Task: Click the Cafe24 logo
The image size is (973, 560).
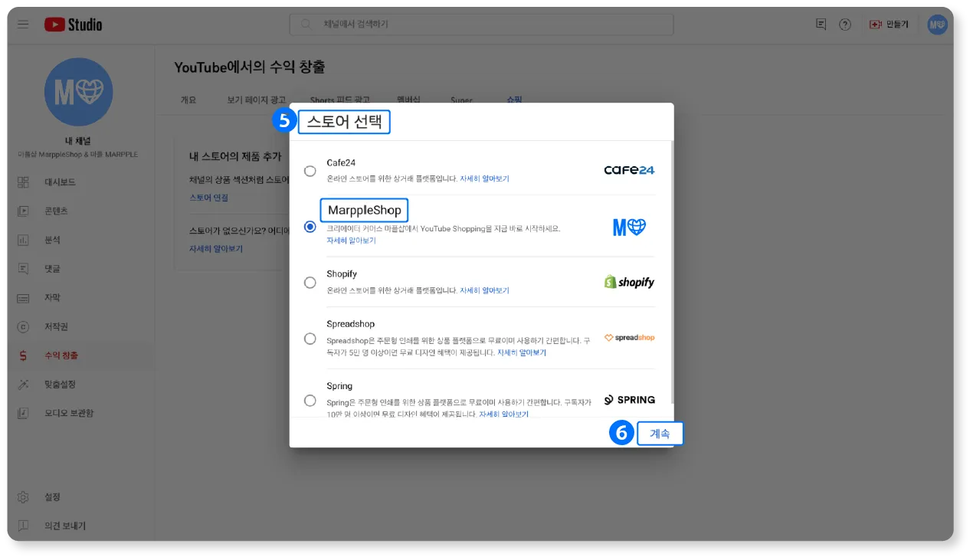Action: click(629, 170)
